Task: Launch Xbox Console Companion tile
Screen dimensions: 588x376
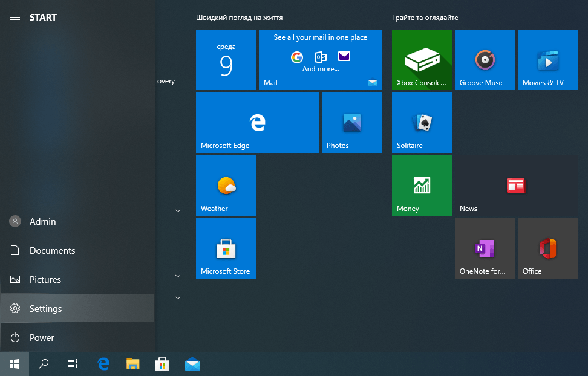Action: tap(422, 60)
